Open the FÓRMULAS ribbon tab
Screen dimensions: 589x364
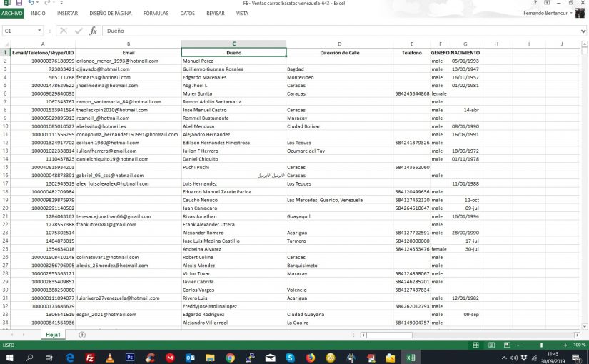[x=156, y=13]
